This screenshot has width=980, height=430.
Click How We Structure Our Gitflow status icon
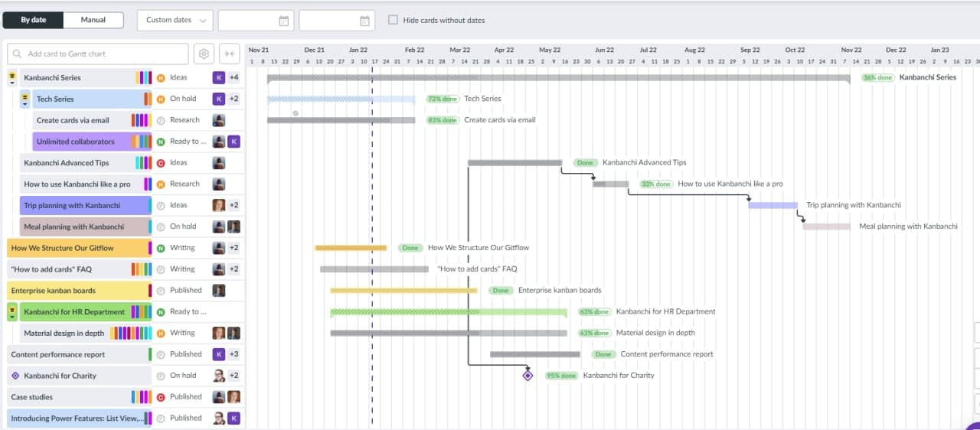coord(161,248)
